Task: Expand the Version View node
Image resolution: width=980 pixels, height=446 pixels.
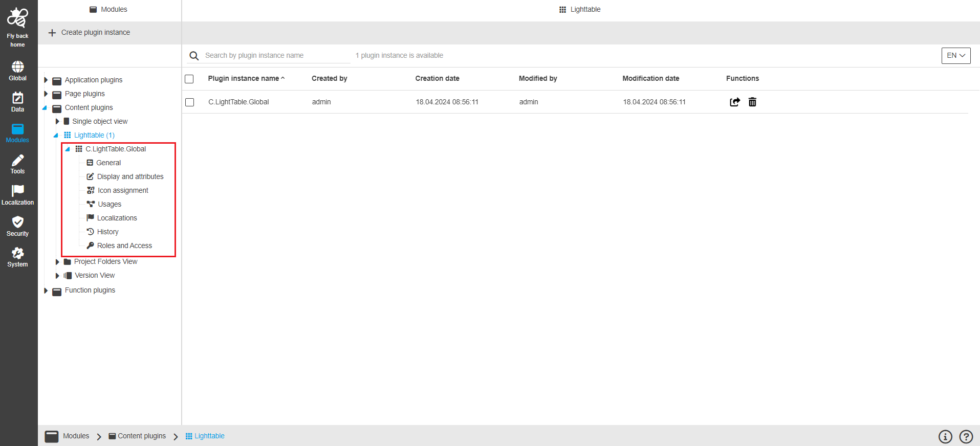Action: pos(57,276)
